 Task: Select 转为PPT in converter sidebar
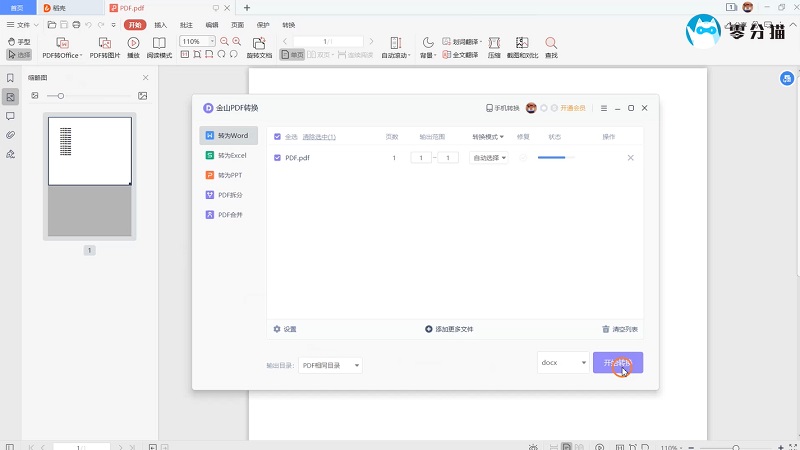228,175
